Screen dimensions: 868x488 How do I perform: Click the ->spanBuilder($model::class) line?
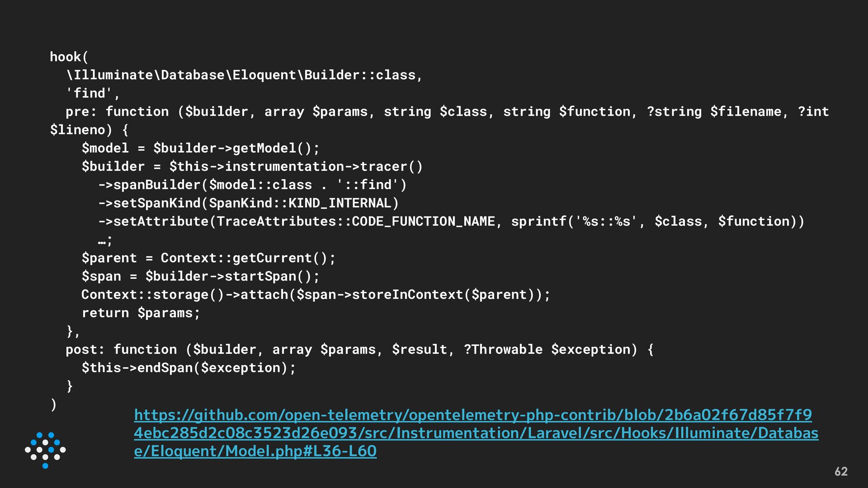pos(252,185)
